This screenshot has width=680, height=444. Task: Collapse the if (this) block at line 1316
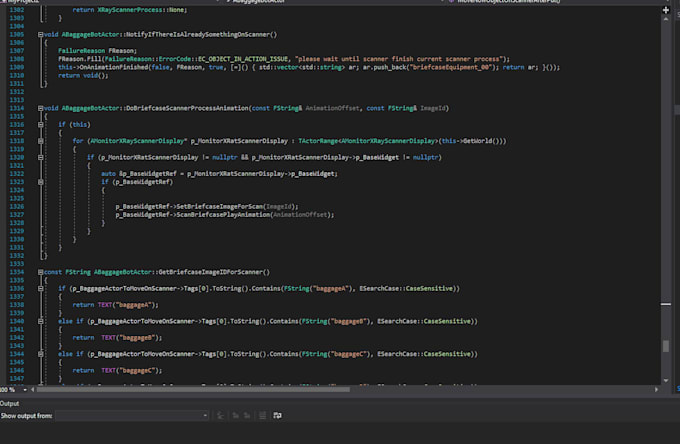pyautogui.click(x=40, y=124)
